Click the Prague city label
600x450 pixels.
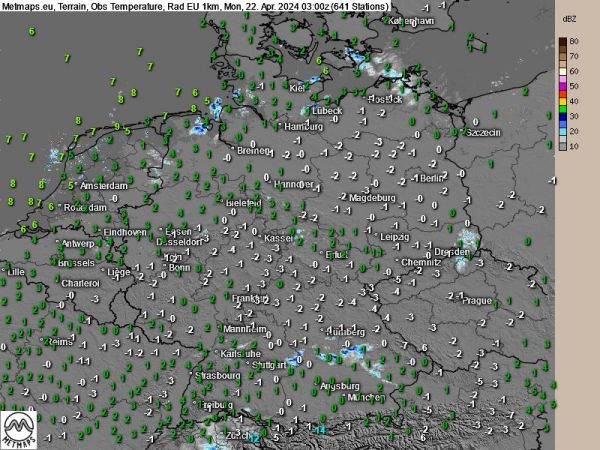coord(477,300)
